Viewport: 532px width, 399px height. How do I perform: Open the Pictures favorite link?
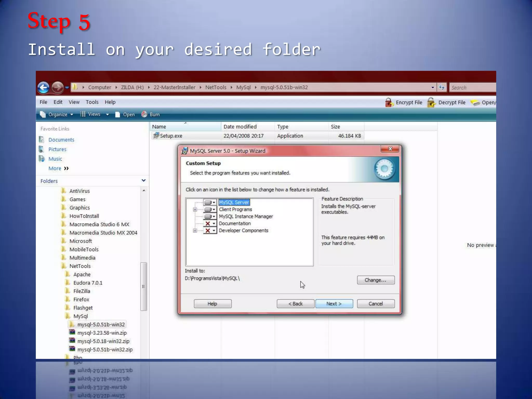[57, 149]
